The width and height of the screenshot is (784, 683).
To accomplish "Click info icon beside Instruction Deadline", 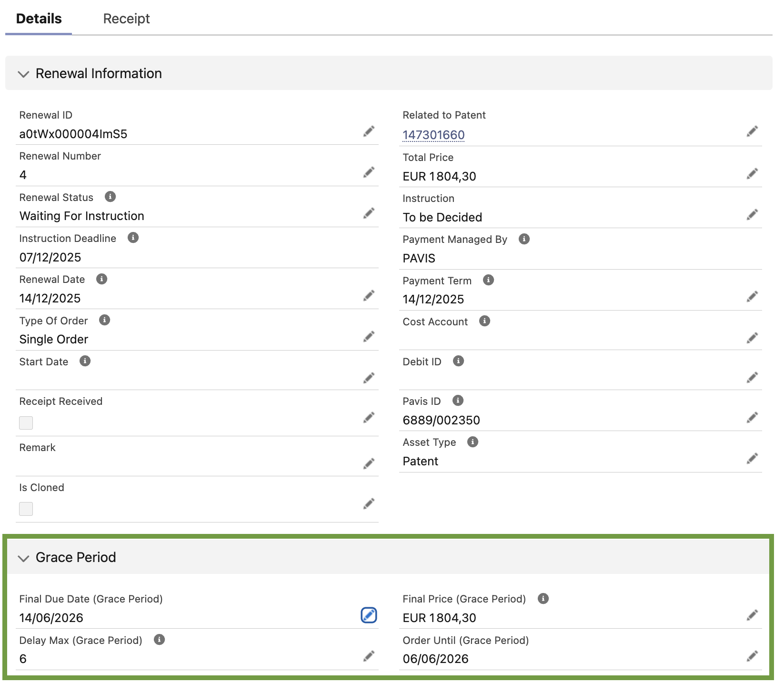I will pos(133,238).
